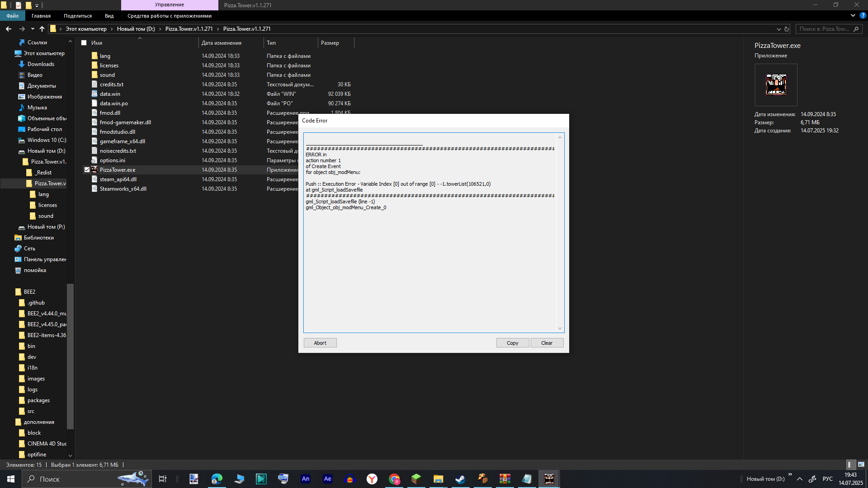Uncheck the PizzaTower.exe file checkbox
Viewport: 868px width, 488px height.
point(87,170)
